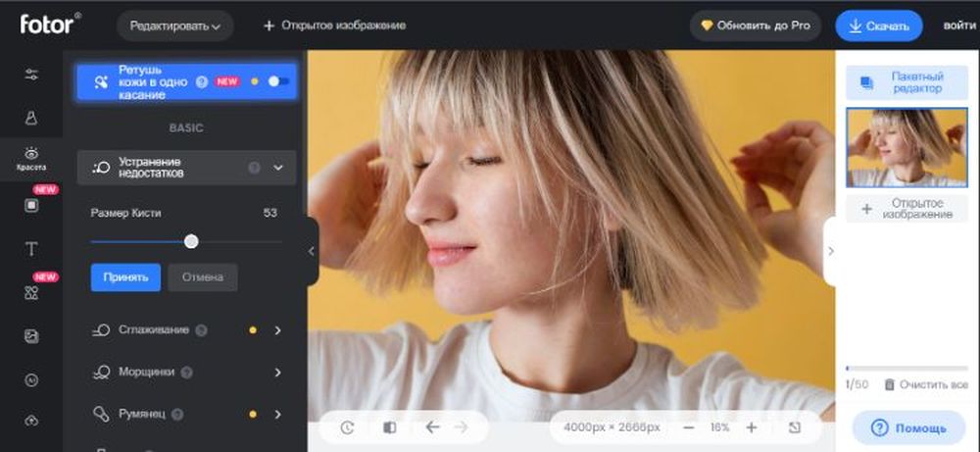Cancel with the Отмена button
The image size is (980, 452).
click(203, 277)
